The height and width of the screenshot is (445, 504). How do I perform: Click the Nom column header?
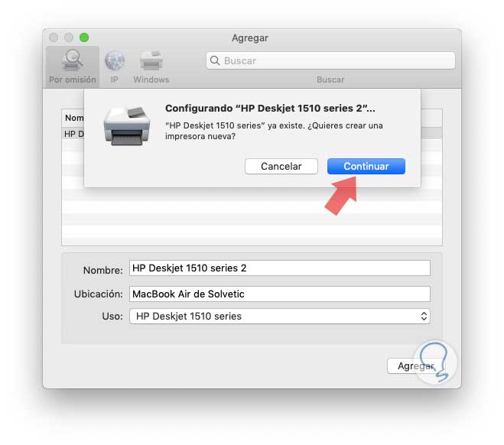point(73,118)
